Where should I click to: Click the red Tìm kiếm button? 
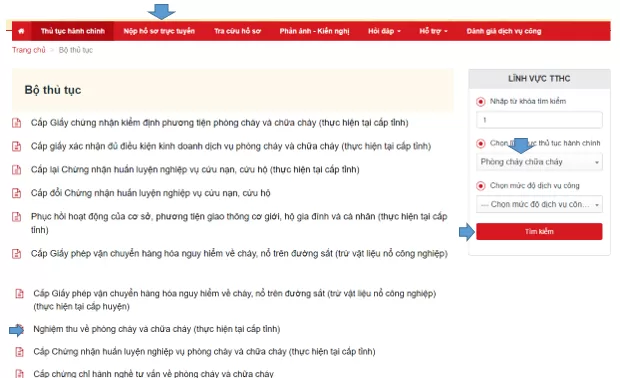click(539, 231)
